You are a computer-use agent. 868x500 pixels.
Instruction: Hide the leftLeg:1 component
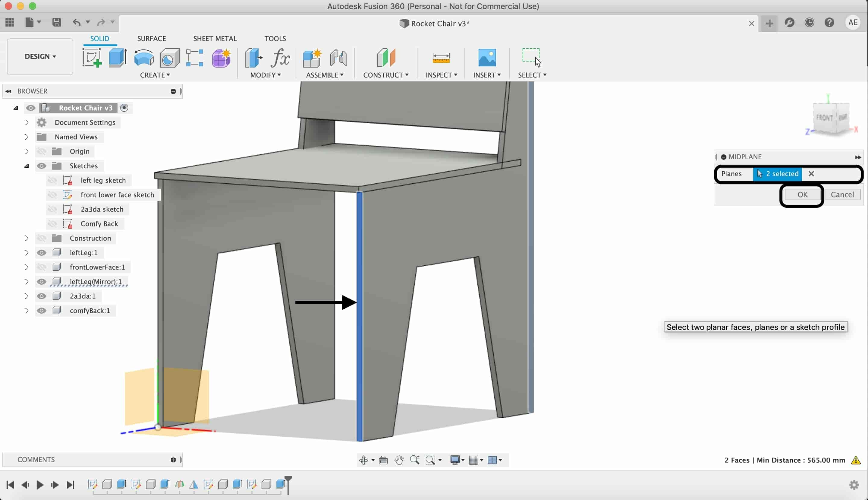click(42, 253)
